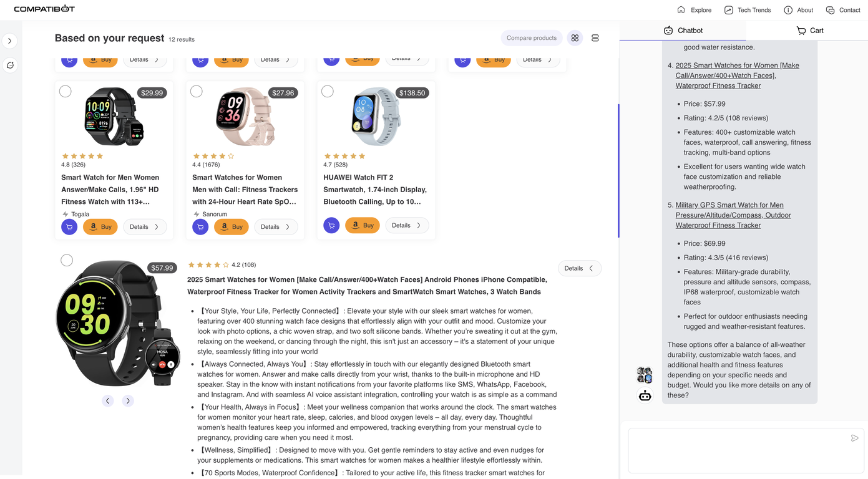Select the HUAWEI $138.50 watch checkbox

[x=328, y=92]
